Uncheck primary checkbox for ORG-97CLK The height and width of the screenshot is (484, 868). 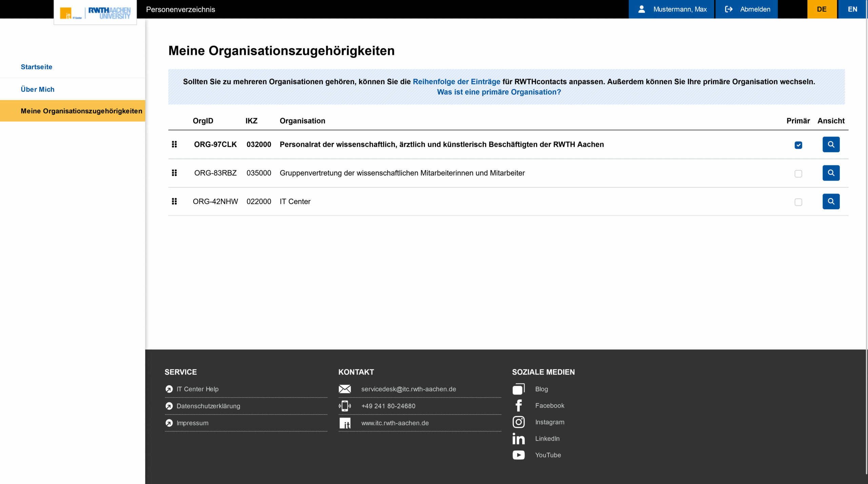pos(798,145)
